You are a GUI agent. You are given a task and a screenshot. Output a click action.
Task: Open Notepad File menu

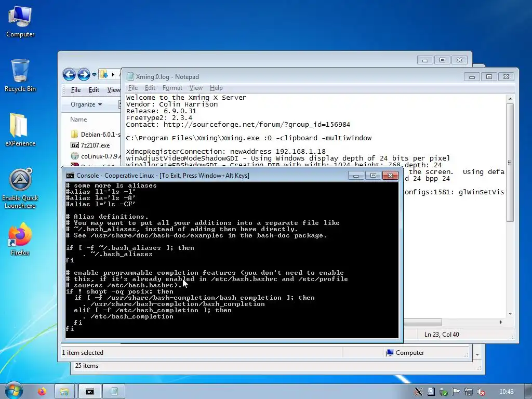pos(132,88)
